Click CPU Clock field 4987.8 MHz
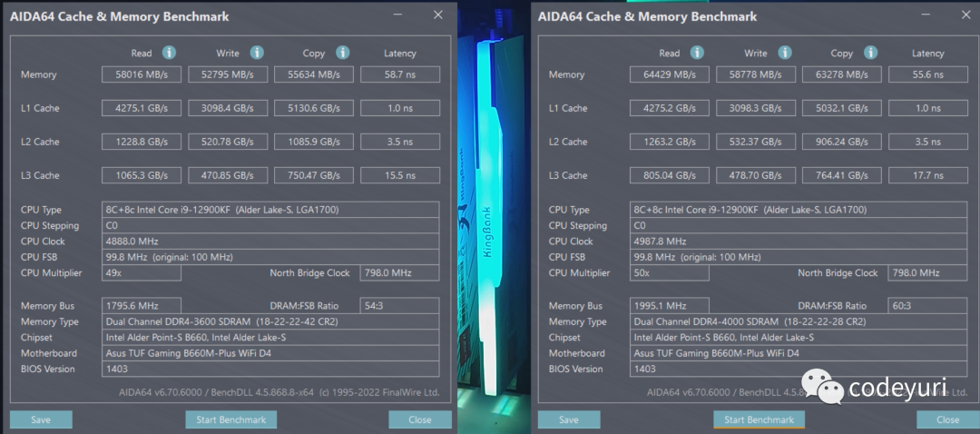 pyautogui.click(x=799, y=242)
